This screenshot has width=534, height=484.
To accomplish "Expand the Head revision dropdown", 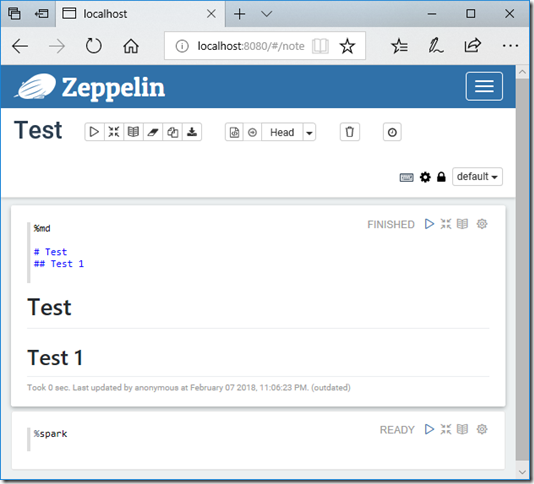I will 309,132.
